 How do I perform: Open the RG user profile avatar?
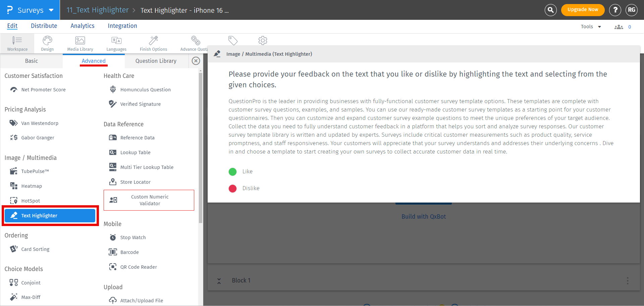pos(632,10)
